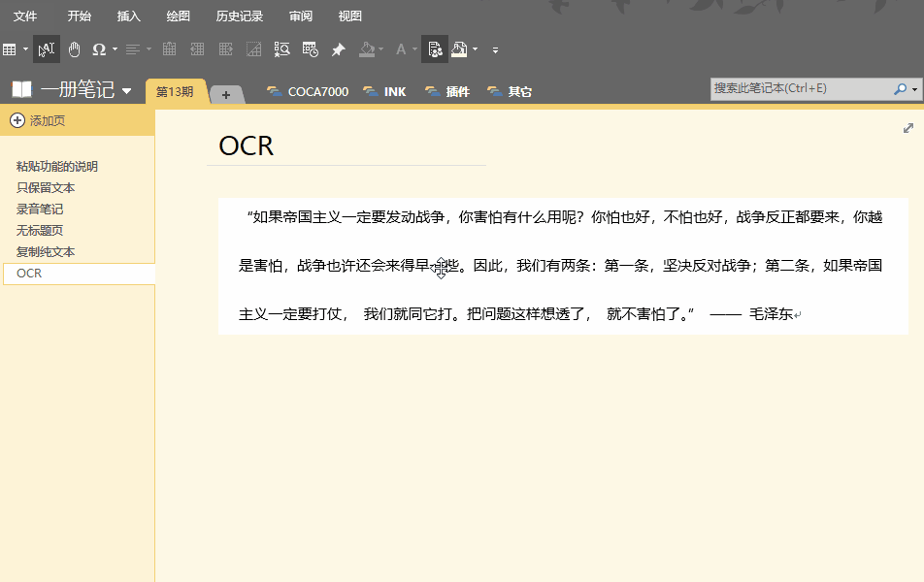Image resolution: width=924 pixels, height=582 pixels.
Task: Click the find tags checklist icon
Action: pyautogui.click(x=281, y=49)
